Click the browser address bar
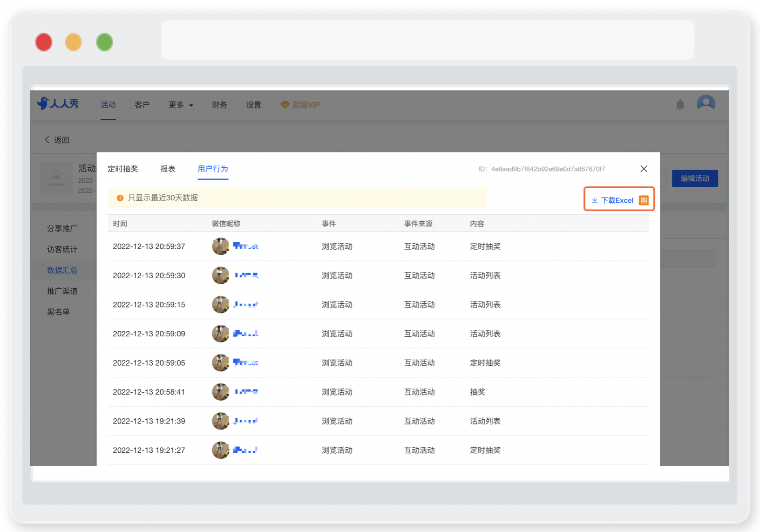Image resolution: width=760 pixels, height=532 pixels. [x=428, y=40]
